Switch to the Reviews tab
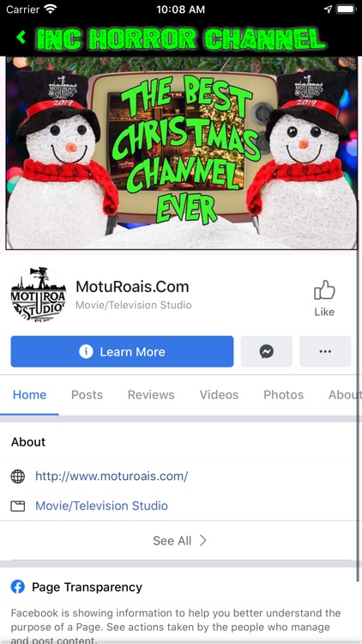Viewport: 362px width, 644px height. (151, 395)
